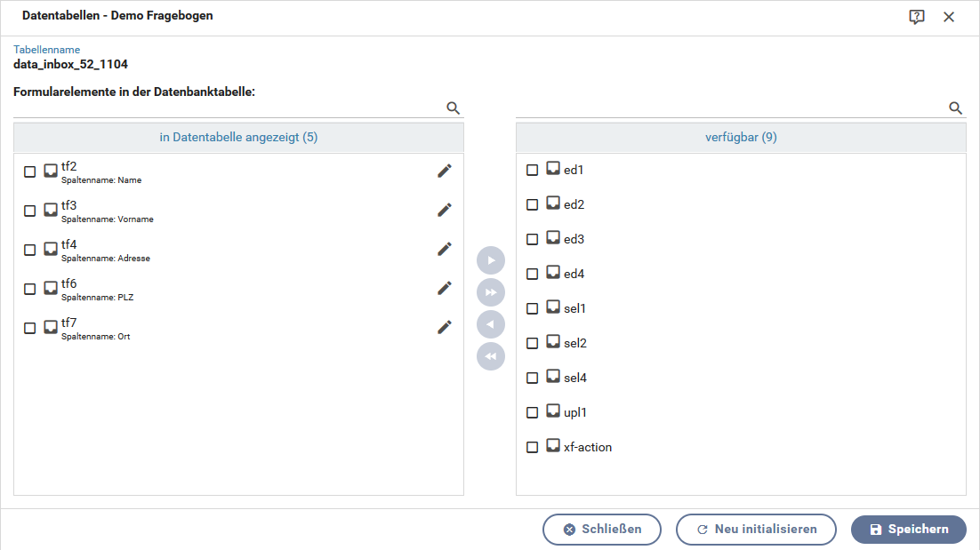
Task: Edit the tf7 Ort column entry
Action: pyautogui.click(x=445, y=328)
